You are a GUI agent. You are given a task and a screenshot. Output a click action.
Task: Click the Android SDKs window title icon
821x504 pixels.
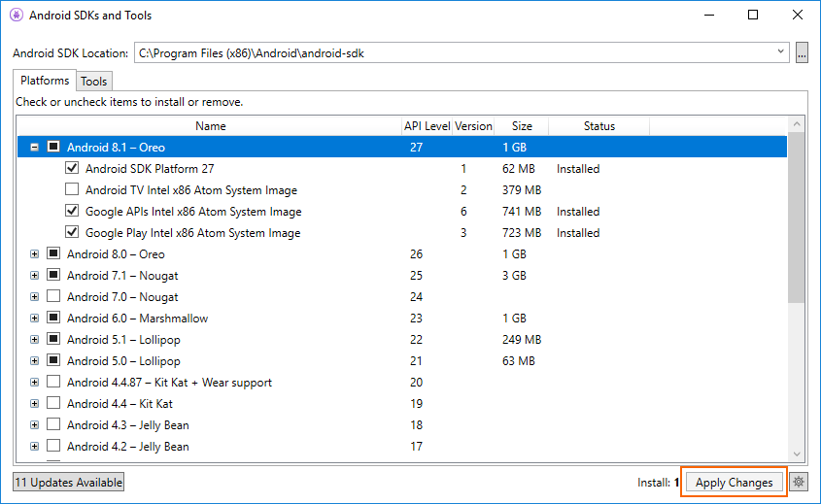17,16
